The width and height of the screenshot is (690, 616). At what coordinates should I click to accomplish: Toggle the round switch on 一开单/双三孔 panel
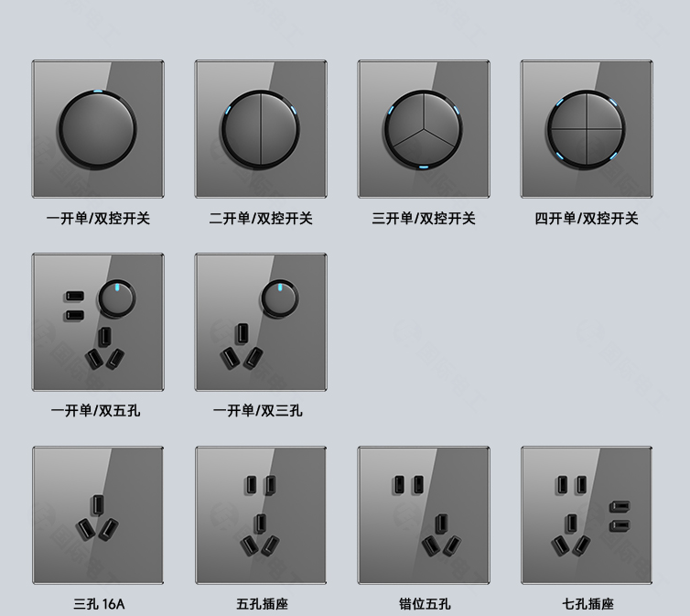(x=280, y=298)
